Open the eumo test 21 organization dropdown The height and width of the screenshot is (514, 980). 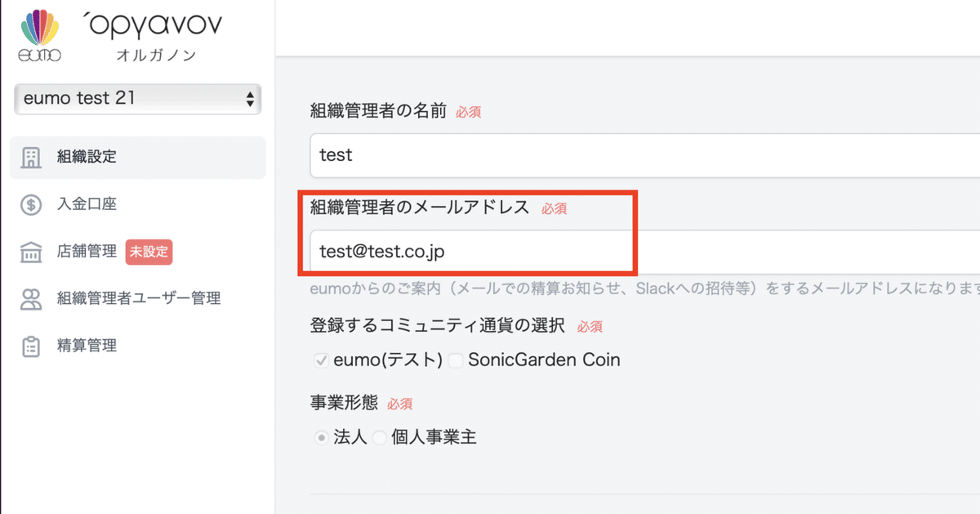[x=137, y=99]
